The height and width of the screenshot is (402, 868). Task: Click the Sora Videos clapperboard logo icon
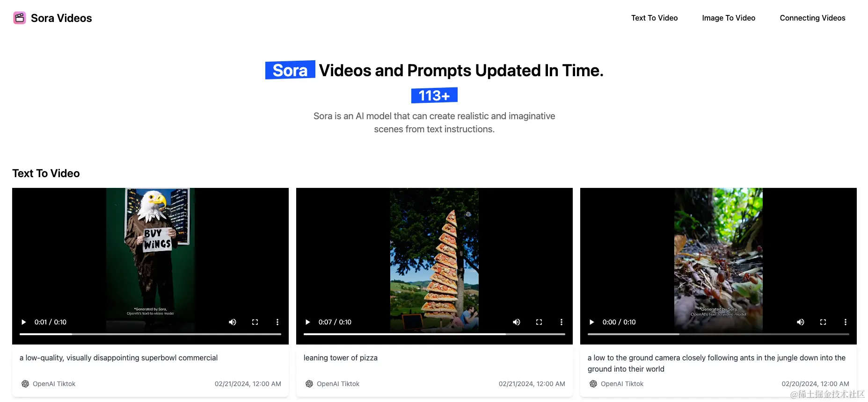click(x=19, y=18)
